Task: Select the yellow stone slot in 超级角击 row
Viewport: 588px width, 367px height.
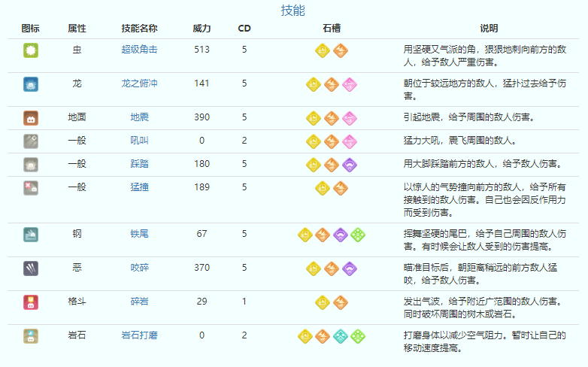Action: [x=323, y=50]
